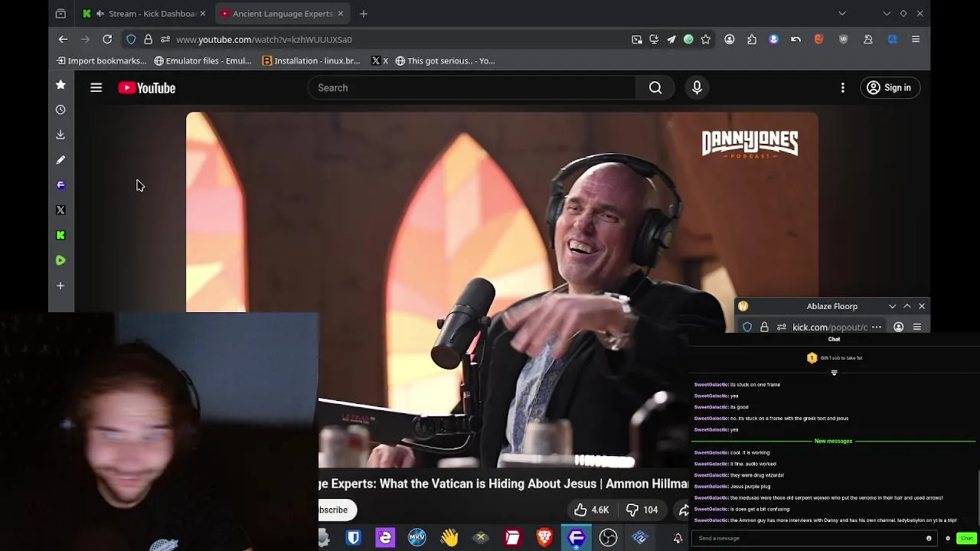Open the sidebar history clock panel
980x551 pixels.
point(60,109)
